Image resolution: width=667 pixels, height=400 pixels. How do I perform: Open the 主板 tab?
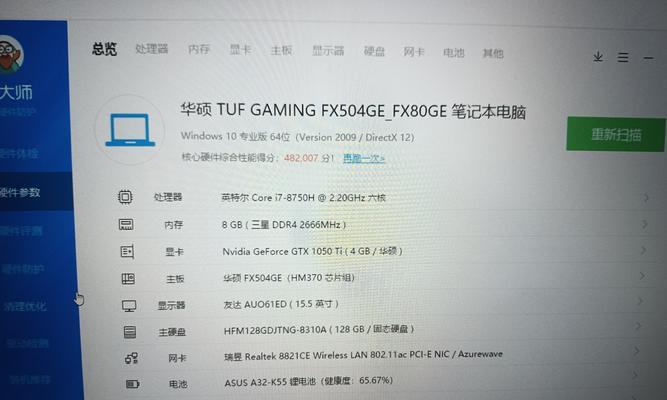coord(282,50)
